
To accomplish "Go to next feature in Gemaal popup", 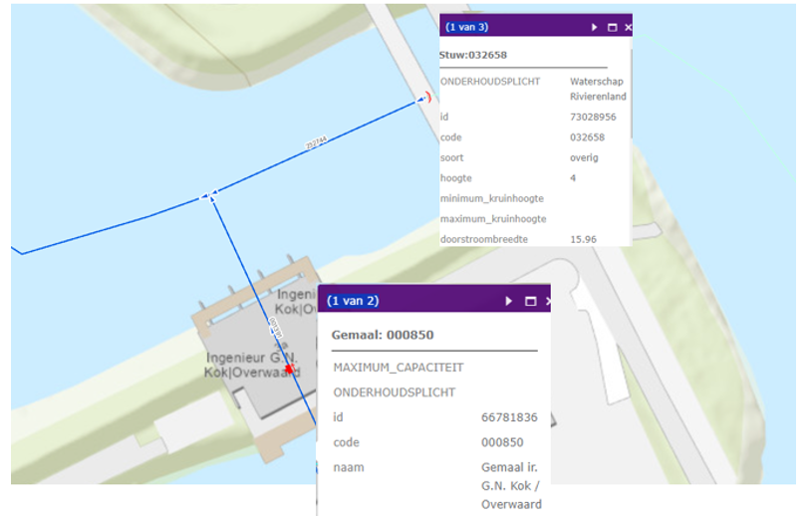I will click(510, 301).
